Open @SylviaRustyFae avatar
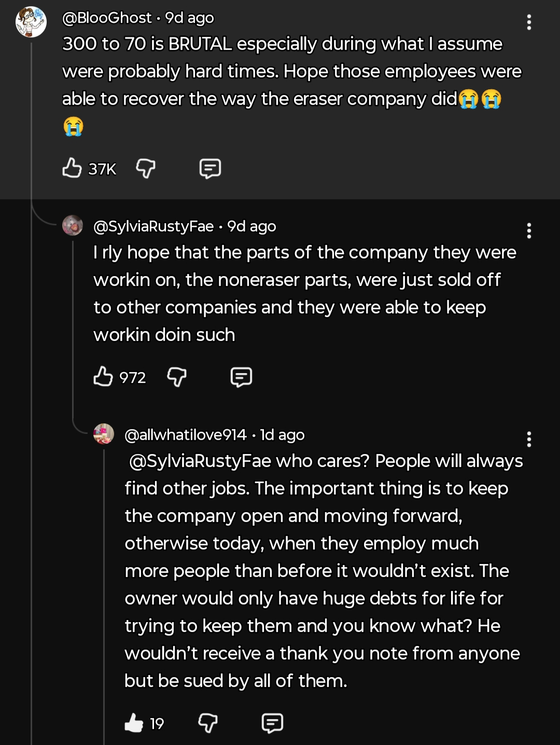 [x=73, y=226]
